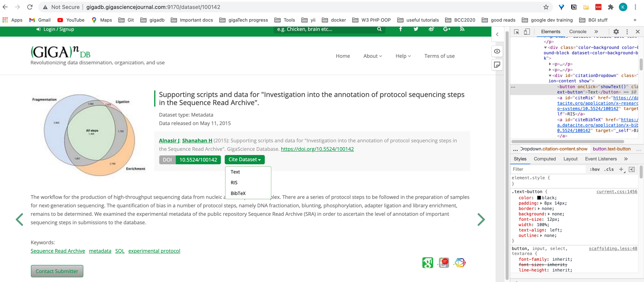Reload the page with the refresh icon
The width and height of the screenshot is (644, 282).
pyautogui.click(x=30, y=7)
